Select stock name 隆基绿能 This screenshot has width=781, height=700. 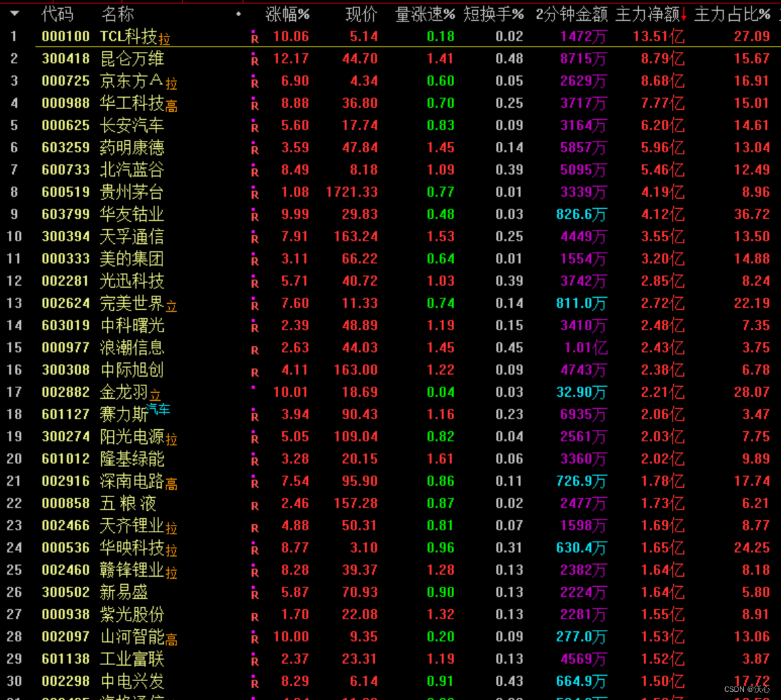132,459
